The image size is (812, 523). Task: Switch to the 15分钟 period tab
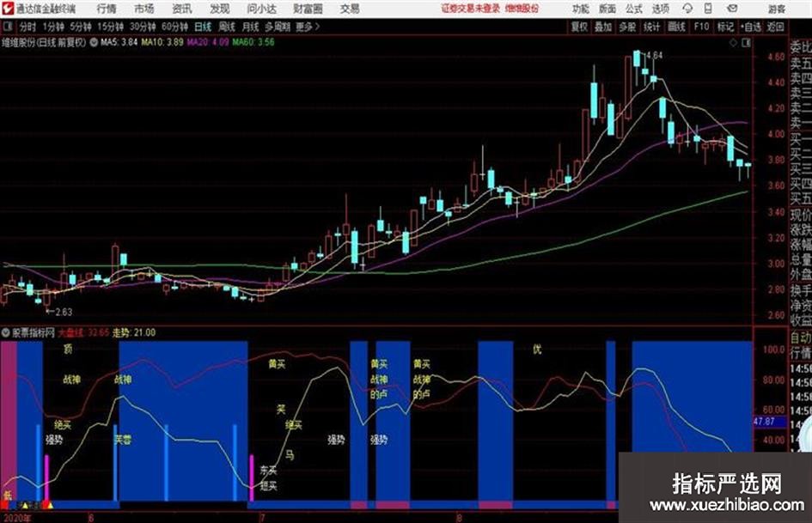110,27
